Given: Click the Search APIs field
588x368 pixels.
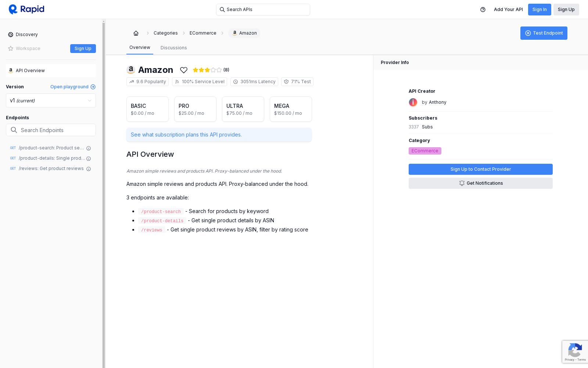Looking at the screenshot, I should (263, 10).
